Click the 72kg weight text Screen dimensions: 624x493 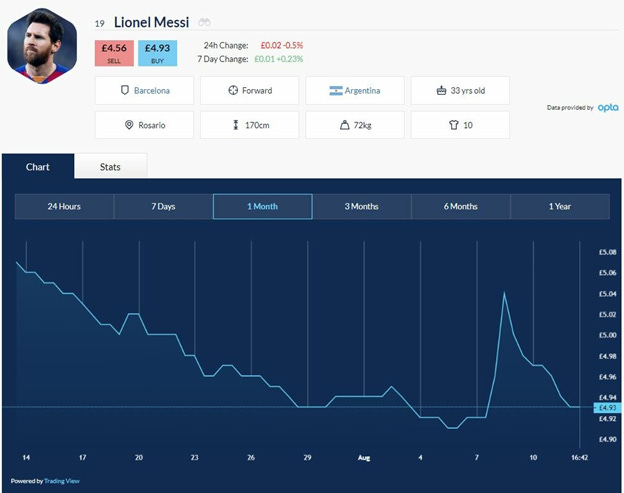[363, 125]
